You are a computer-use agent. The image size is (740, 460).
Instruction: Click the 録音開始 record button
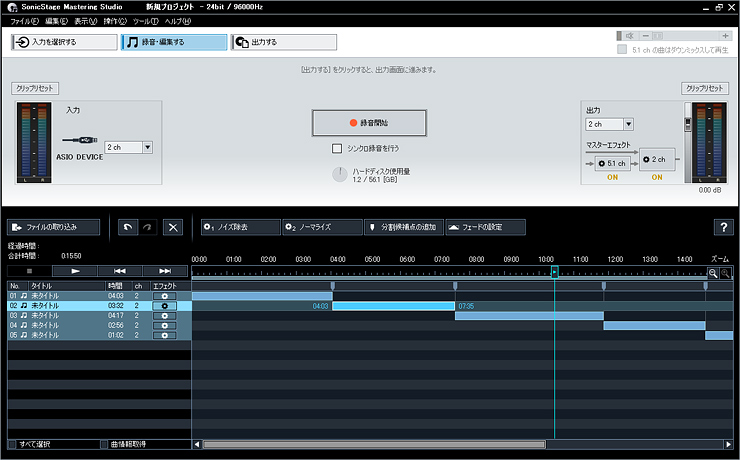tap(369, 122)
